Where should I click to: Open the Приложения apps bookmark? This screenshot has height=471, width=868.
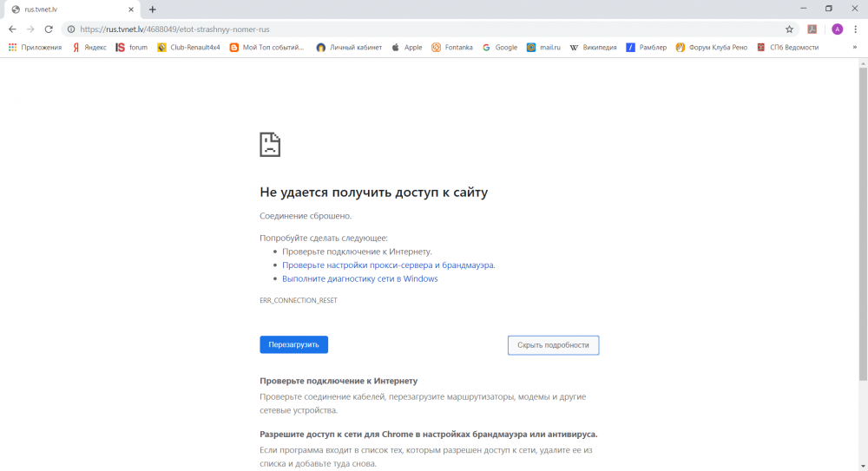click(x=35, y=48)
